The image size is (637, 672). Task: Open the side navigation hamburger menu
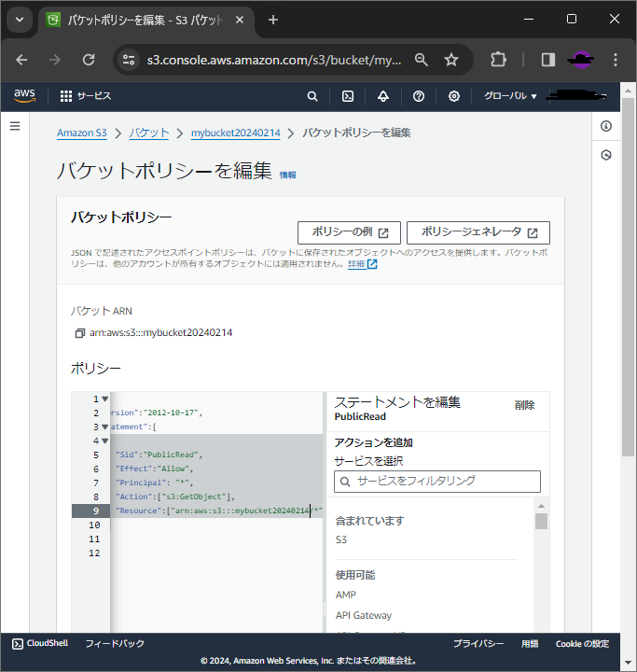(15, 126)
